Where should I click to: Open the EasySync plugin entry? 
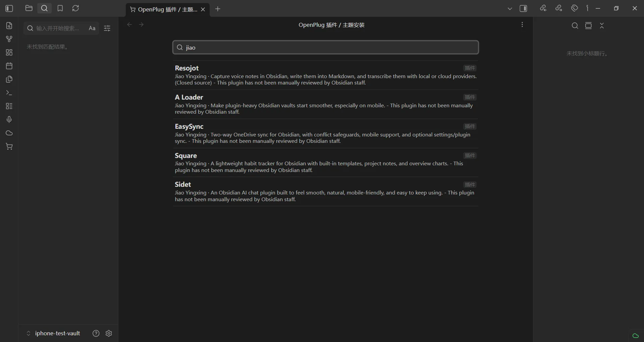pyautogui.click(x=325, y=133)
